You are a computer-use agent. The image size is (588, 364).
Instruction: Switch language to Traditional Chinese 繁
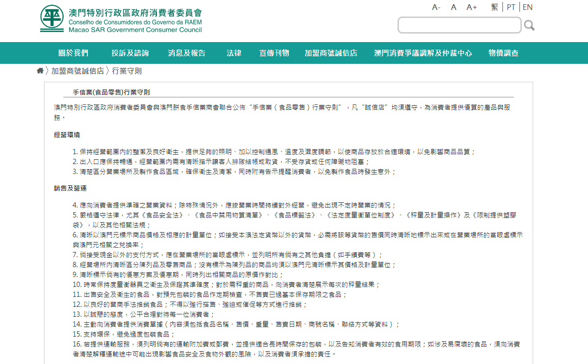click(495, 7)
